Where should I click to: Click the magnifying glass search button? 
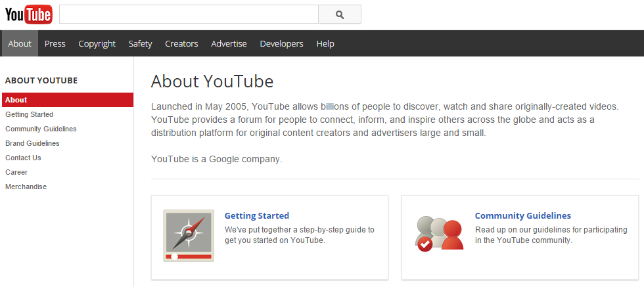click(340, 14)
